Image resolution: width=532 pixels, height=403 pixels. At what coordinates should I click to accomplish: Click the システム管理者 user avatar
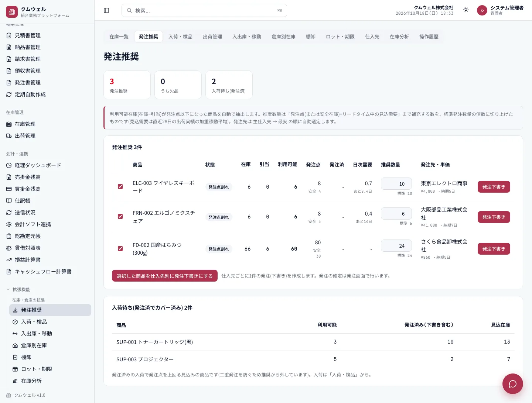click(x=482, y=10)
